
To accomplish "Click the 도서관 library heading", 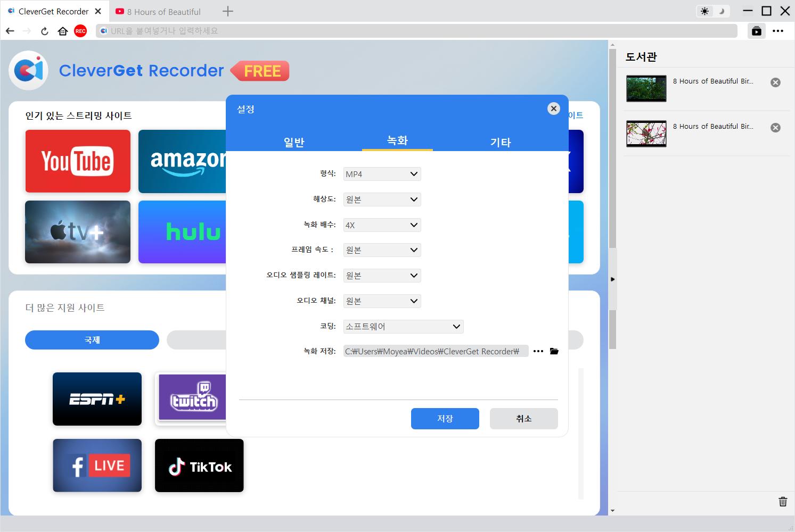I will [641, 56].
